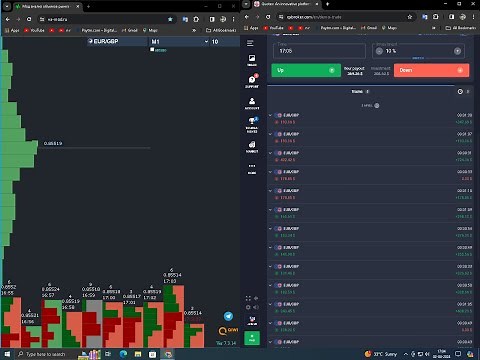
Task: Bookmark the page with the left window's star
Action: (170, 19)
